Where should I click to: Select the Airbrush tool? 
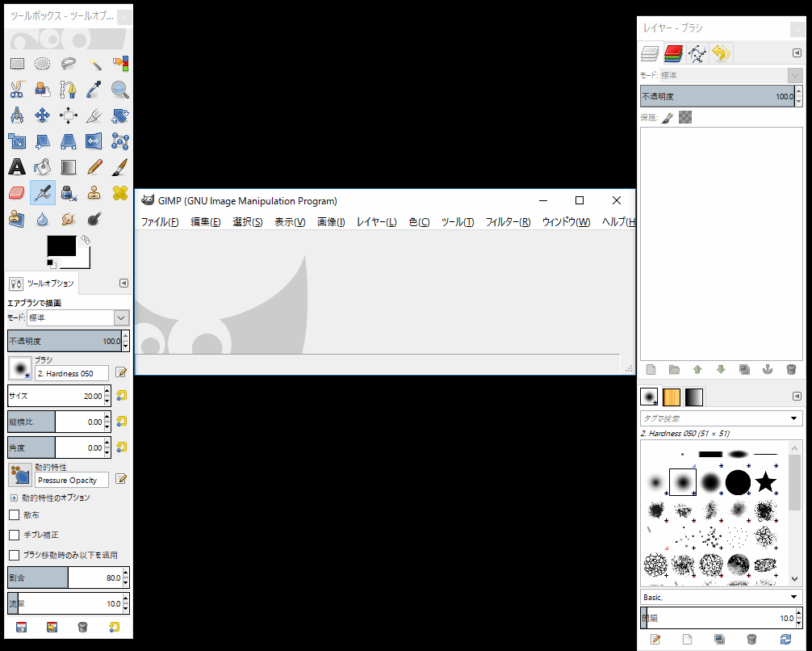[43, 193]
